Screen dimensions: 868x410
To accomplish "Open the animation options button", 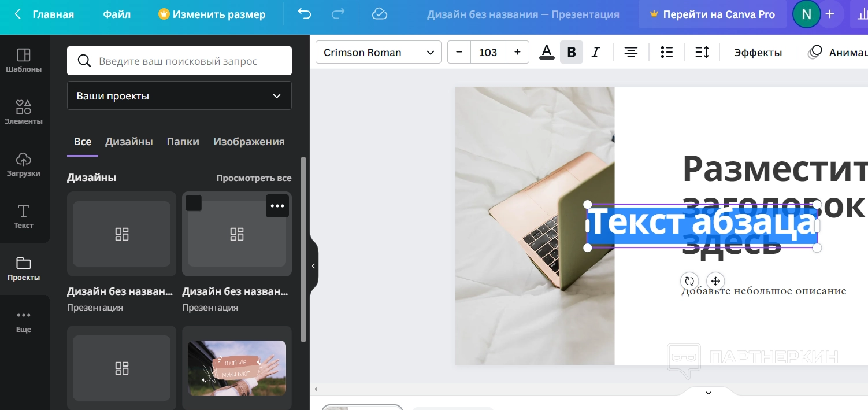I will [x=837, y=53].
